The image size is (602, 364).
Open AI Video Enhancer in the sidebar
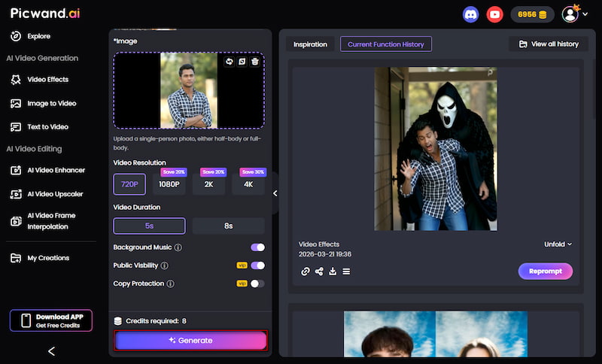48,170
